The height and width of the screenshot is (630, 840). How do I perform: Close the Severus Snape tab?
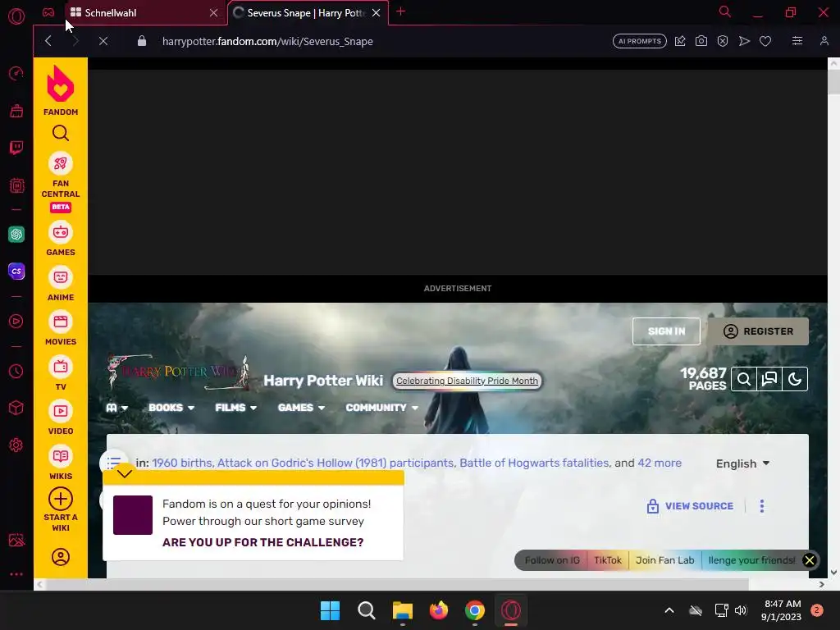coord(376,13)
